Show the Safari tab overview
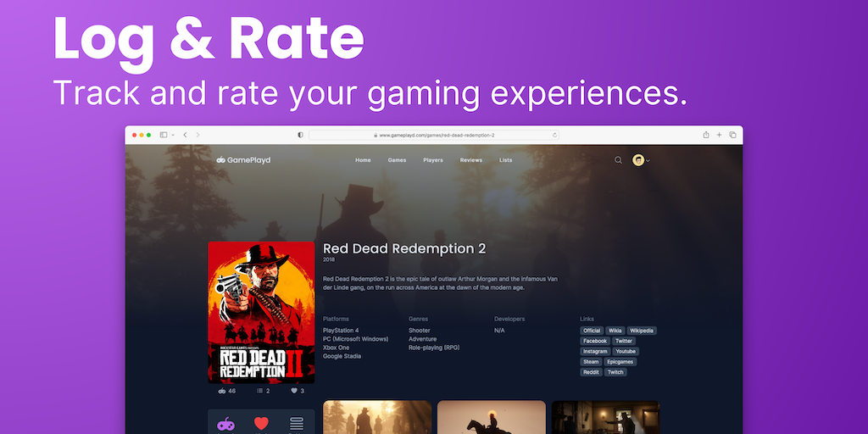This screenshot has width=868, height=434. (x=732, y=135)
